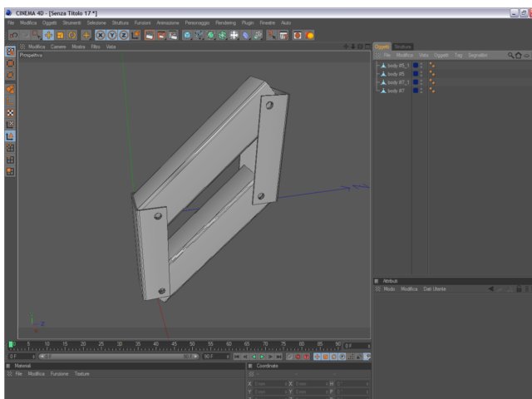The image size is (532, 399).
Task: Open Tag menu in object manager
Action: tap(458, 56)
